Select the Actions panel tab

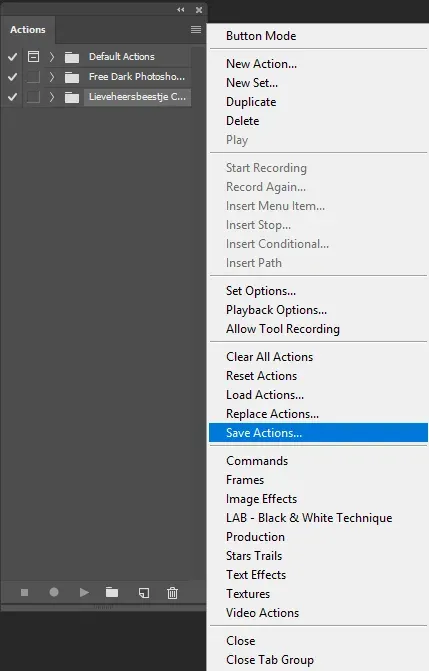pyautogui.click(x=28, y=30)
